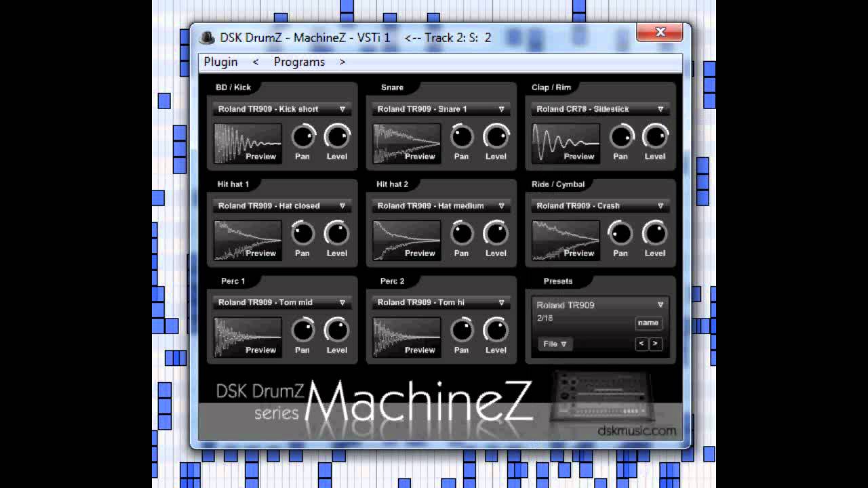Close the DSK DrumZ window
The width and height of the screenshot is (868, 488).
point(660,32)
